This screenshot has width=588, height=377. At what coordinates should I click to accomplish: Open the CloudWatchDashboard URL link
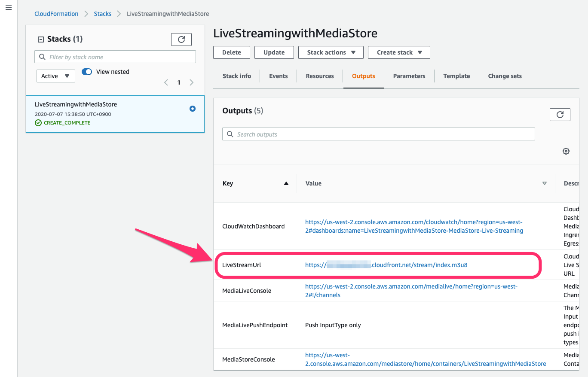(x=414, y=226)
